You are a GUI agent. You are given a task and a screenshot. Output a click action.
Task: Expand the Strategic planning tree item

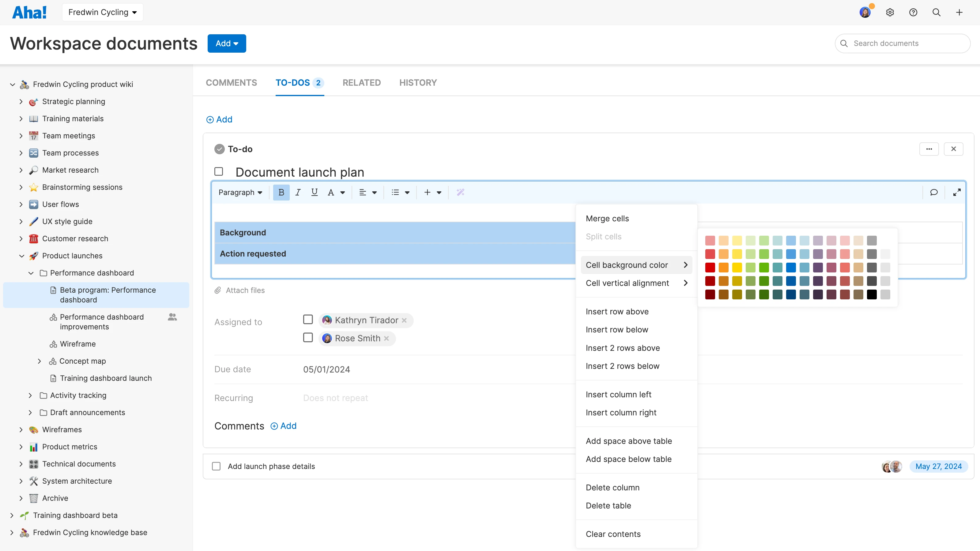pyautogui.click(x=21, y=102)
